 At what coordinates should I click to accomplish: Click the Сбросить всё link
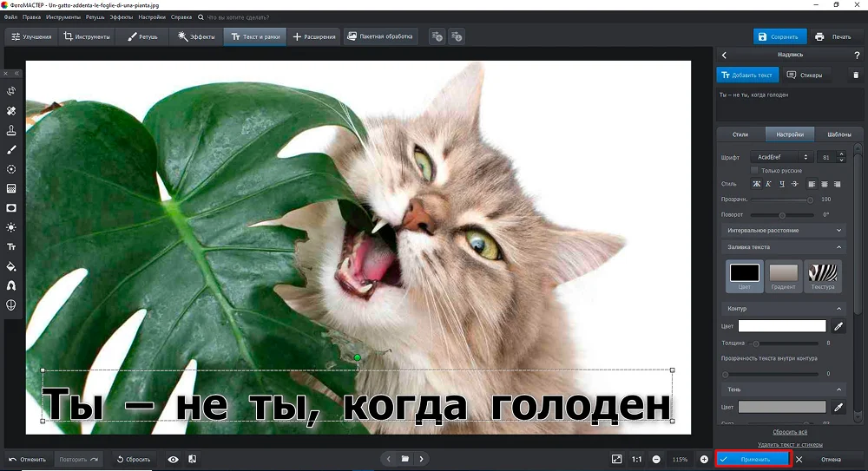[x=790, y=432]
